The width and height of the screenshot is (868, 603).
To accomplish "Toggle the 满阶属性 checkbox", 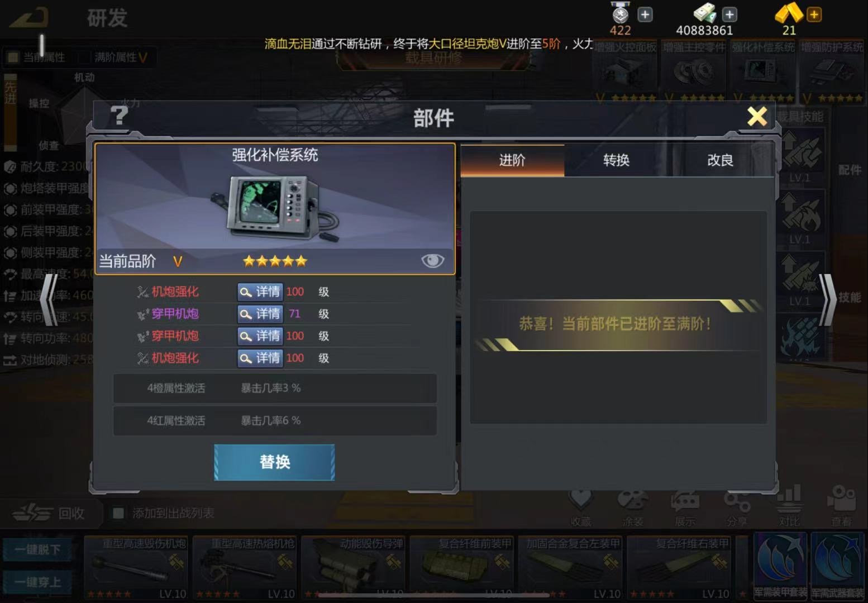I will 85,57.
